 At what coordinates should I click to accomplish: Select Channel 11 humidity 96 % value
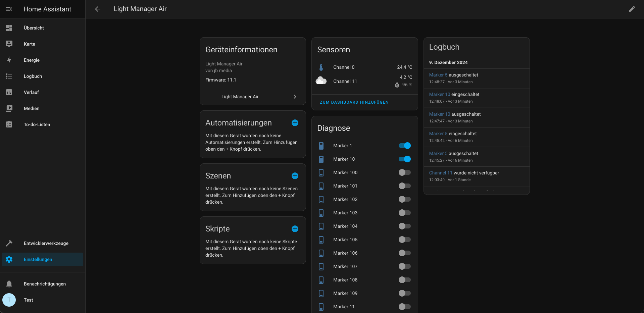[x=407, y=85]
